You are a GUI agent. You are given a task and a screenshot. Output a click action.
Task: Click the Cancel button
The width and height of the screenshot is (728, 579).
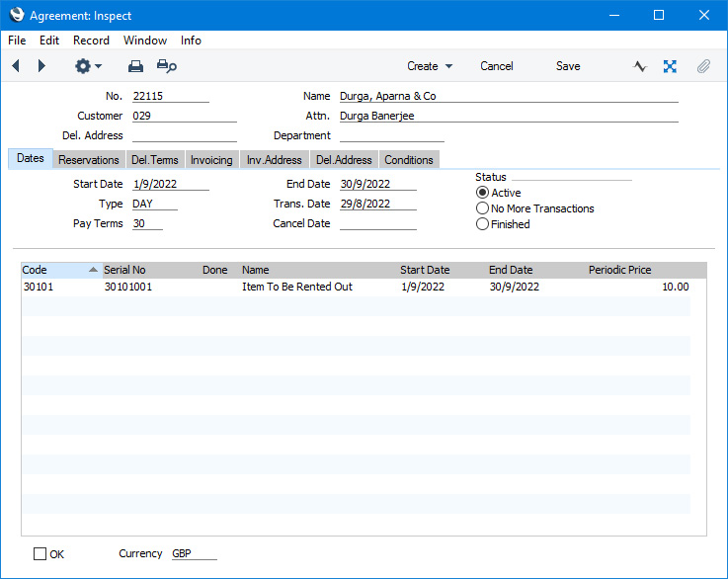497,66
